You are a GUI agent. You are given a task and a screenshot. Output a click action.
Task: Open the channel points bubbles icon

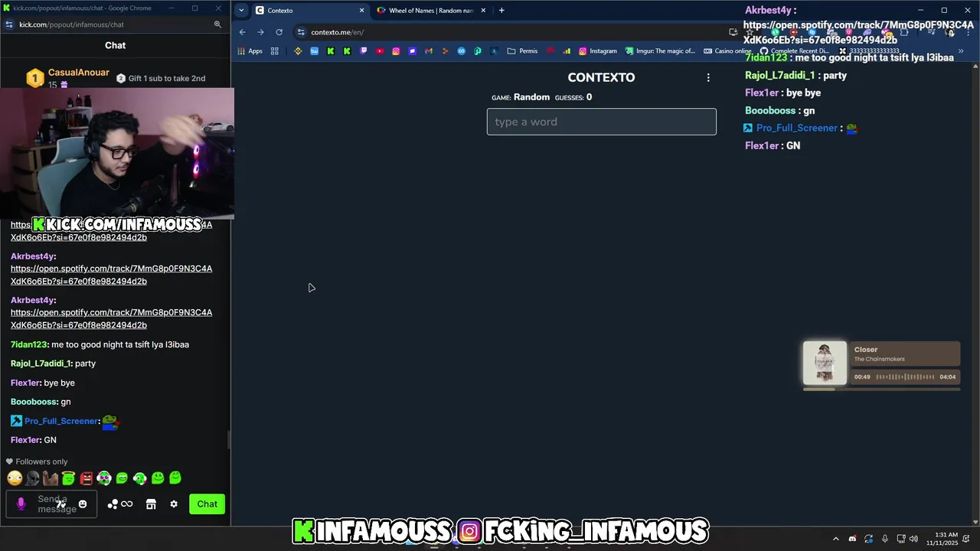click(113, 504)
